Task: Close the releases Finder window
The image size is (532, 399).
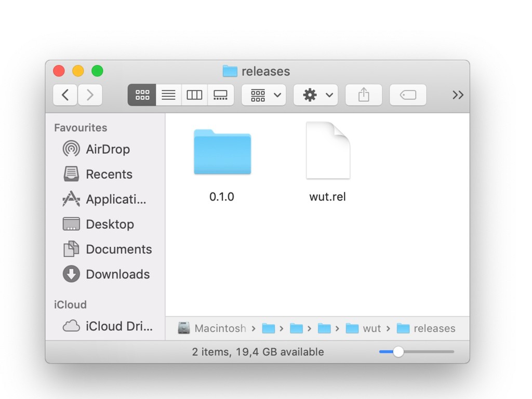Action: coord(59,71)
